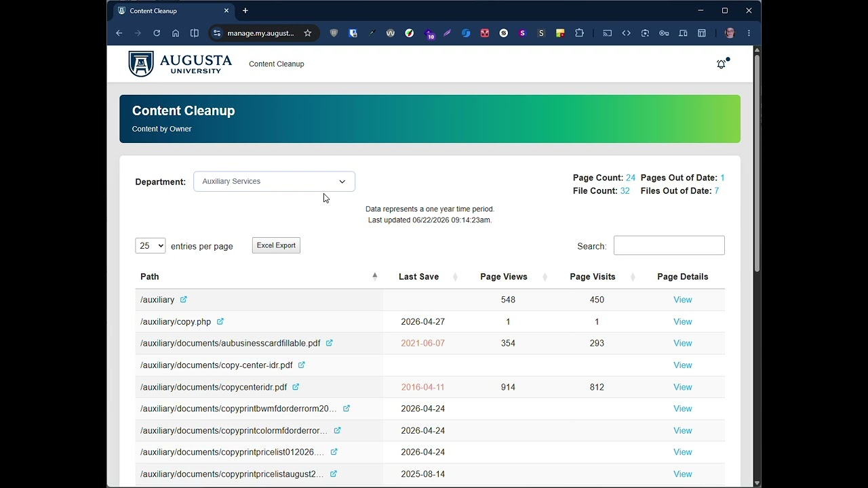Open external link icon for /auxiliary path

pos(184,300)
